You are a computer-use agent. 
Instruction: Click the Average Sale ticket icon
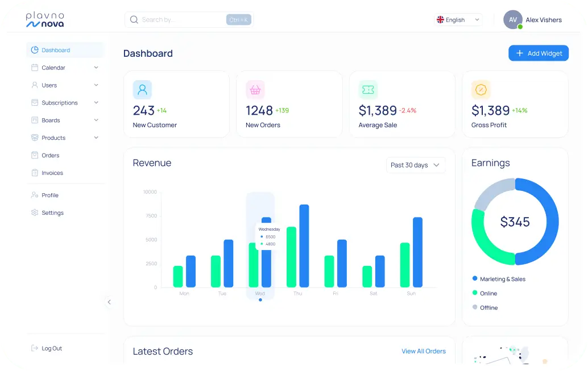pyautogui.click(x=368, y=90)
